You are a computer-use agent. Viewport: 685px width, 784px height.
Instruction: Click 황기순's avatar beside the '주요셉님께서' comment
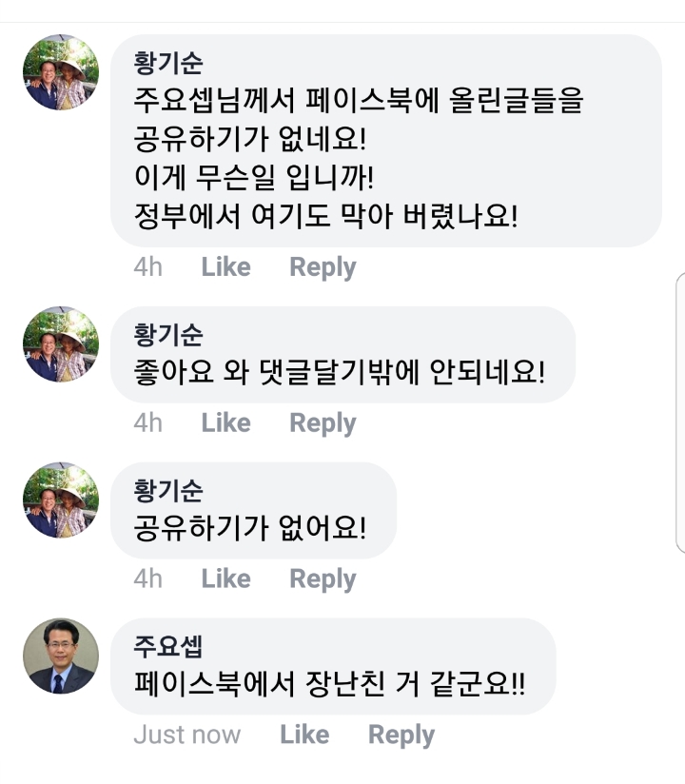(x=61, y=73)
